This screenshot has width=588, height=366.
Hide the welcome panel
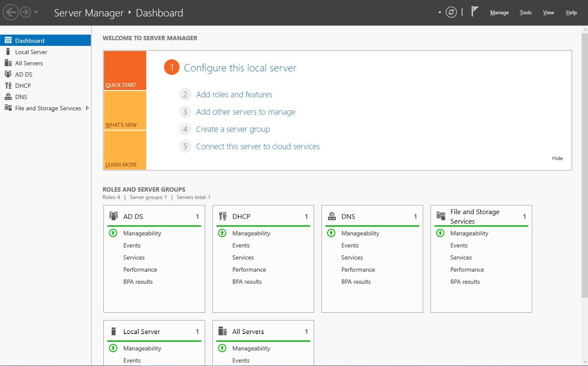(557, 158)
